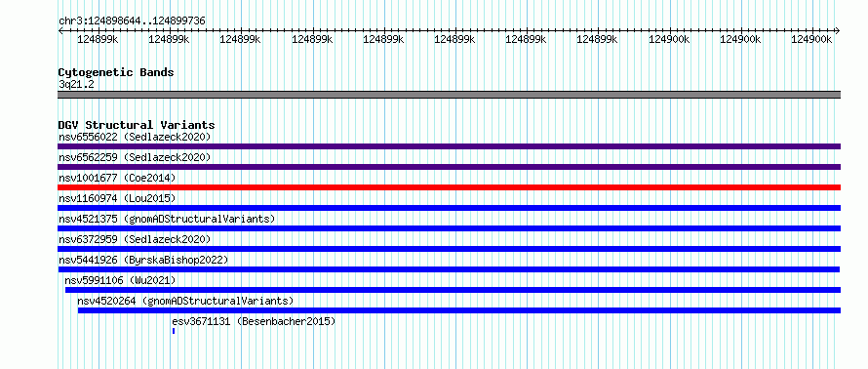Open the nsv4520264 (gnomADStructuralVariants) label
This screenshot has width=868, height=369.
pos(185,301)
